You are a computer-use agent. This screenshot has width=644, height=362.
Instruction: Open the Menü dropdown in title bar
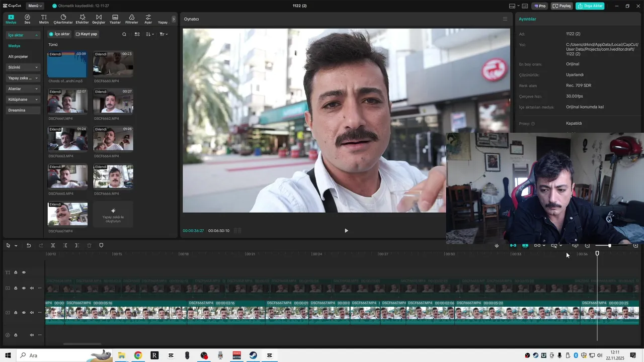pyautogui.click(x=35, y=6)
